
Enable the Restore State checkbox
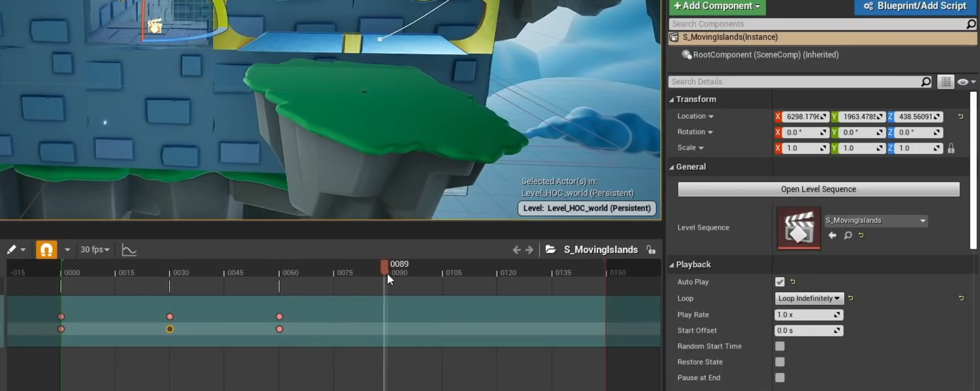click(x=780, y=362)
